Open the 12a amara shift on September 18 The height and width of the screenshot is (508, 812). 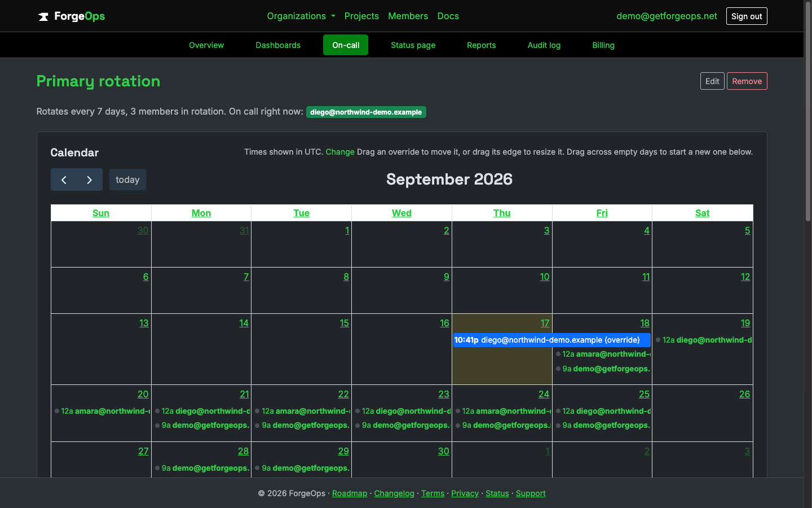tap(602, 354)
